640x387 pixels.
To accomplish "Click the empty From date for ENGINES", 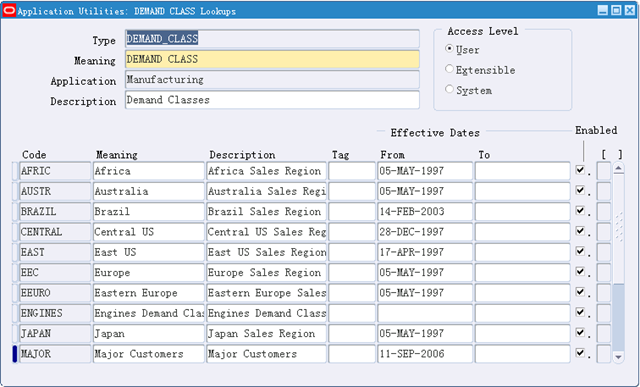I will point(425,313).
